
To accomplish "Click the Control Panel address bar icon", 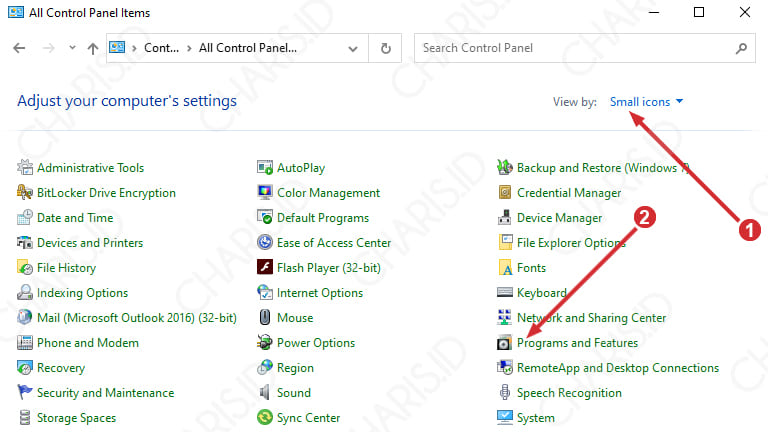I will pos(117,48).
